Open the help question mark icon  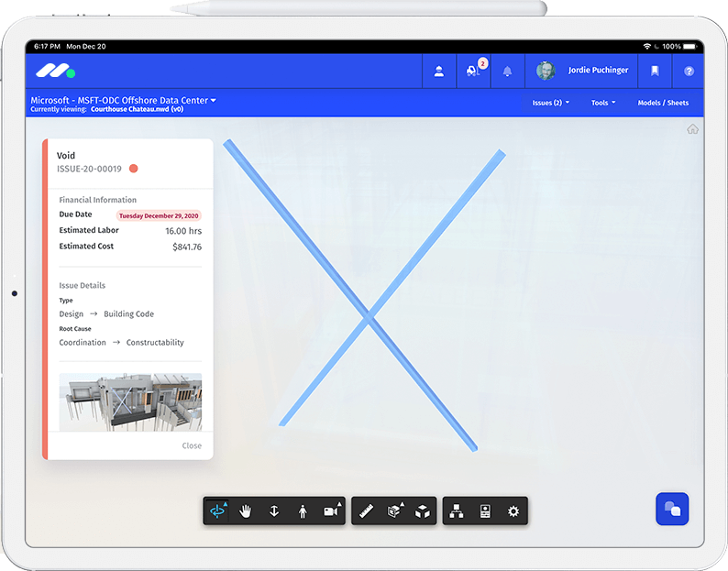[689, 71]
